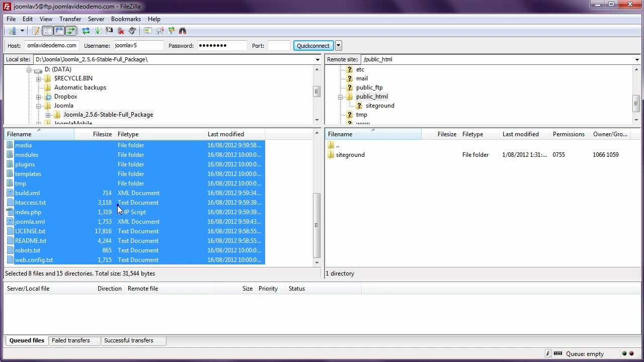The image size is (644, 362).
Task: Sort remote files by Permissions column
Action: click(569, 134)
